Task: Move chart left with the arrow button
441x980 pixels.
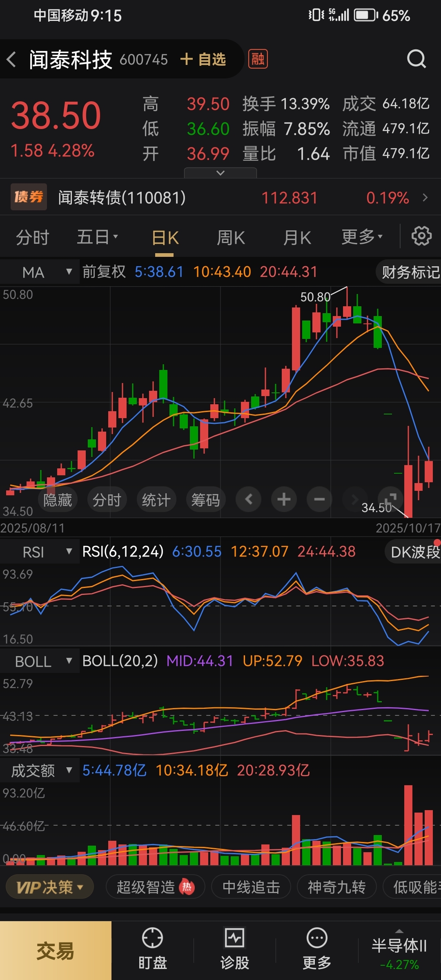Action: pyautogui.click(x=248, y=499)
